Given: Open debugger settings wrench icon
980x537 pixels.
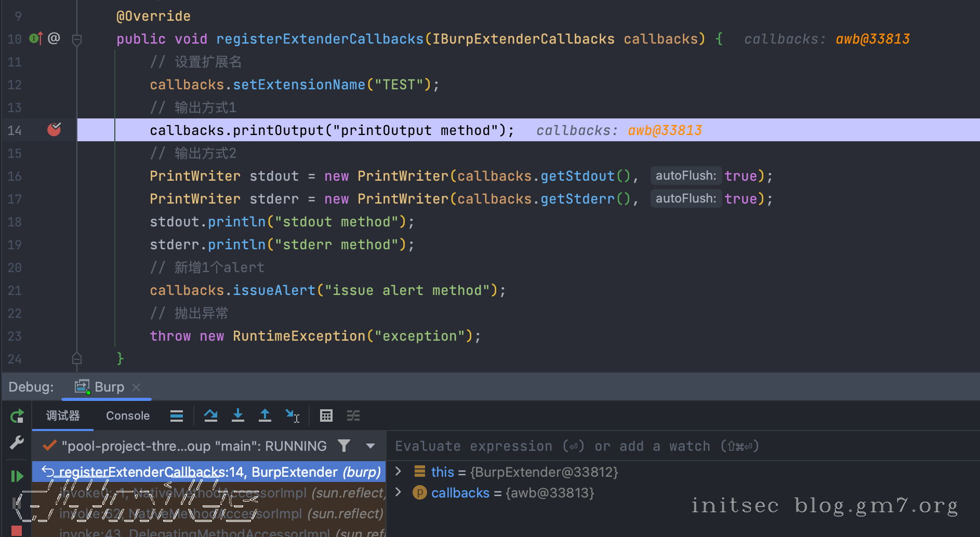Looking at the screenshot, I should 17,443.
